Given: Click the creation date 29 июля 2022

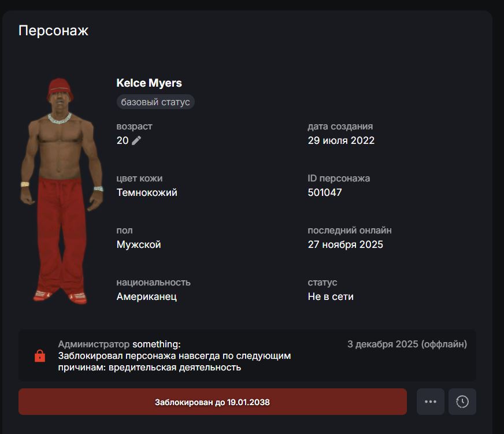Looking at the screenshot, I should (341, 140).
